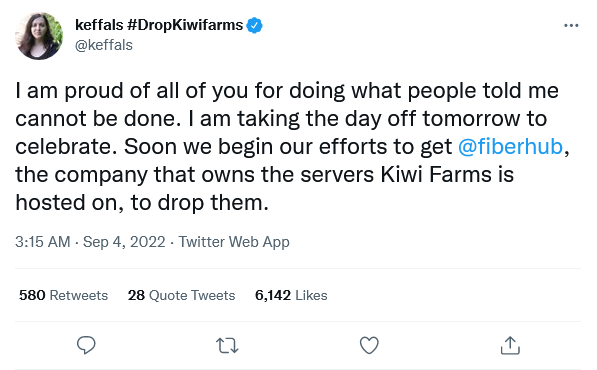
Task: Click the 6,142 likes count number
Action: [x=273, y=295]
